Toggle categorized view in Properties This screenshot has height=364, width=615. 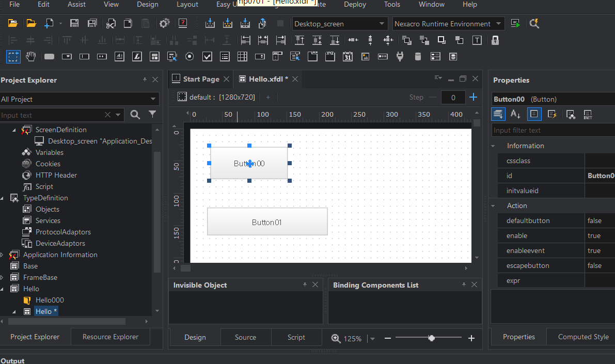498,114
